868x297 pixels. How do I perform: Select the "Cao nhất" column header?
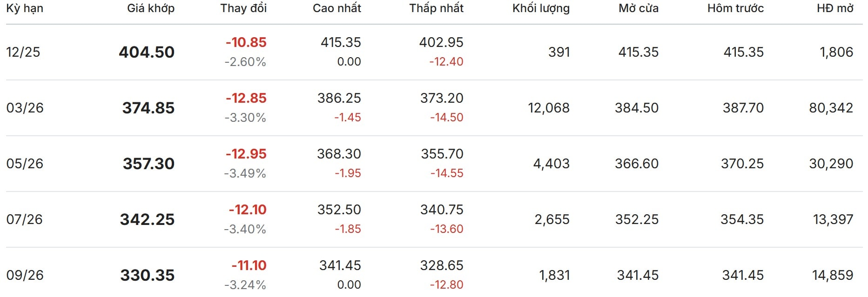coord(337,8)
